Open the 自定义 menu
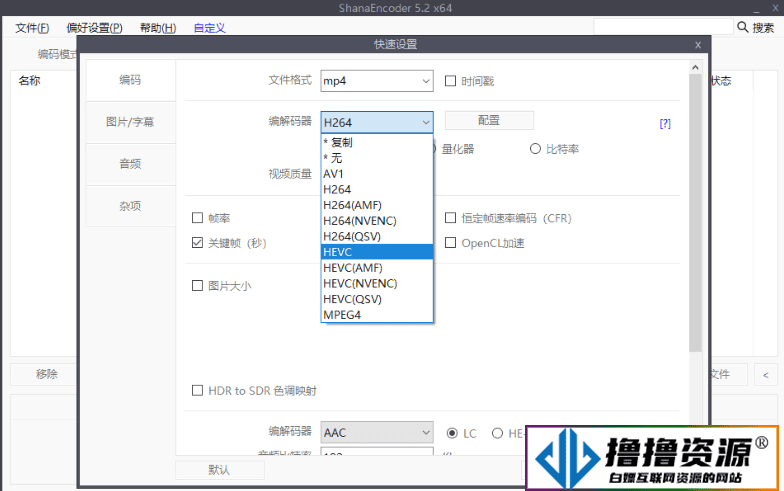Viewport: 784px width, 491px height. pos(210,28)
